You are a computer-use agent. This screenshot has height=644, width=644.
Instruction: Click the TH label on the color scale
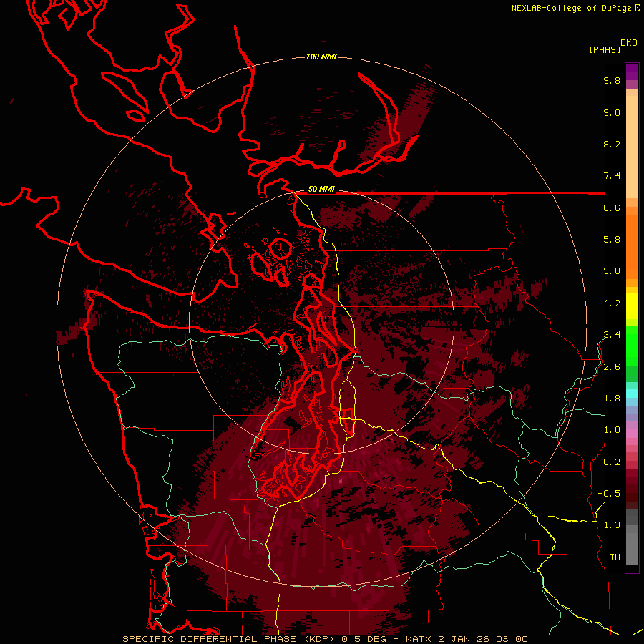click(615, 557)
